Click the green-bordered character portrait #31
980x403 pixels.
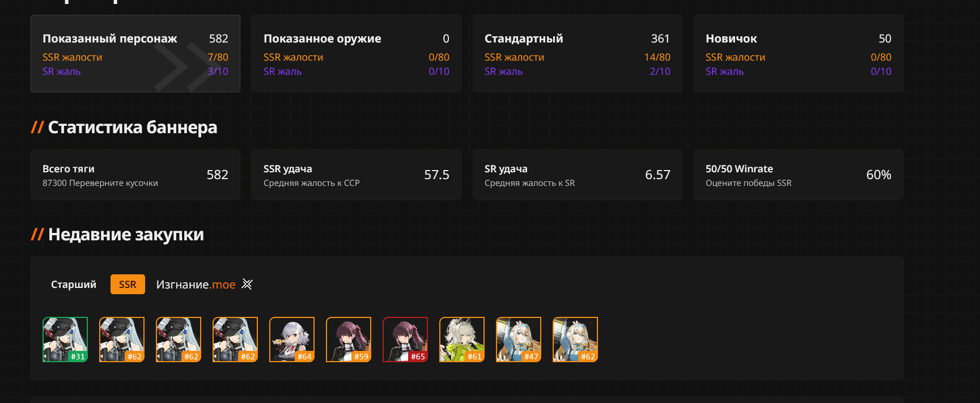[65, 340]
